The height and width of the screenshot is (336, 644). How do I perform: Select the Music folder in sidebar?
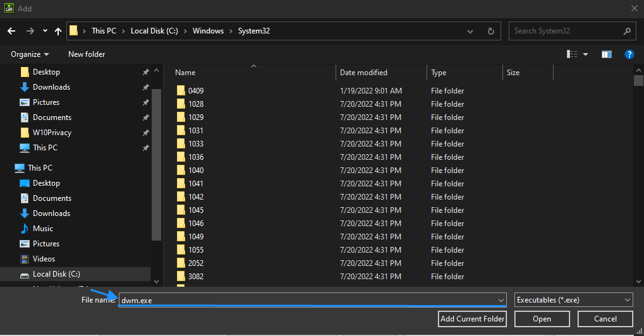42,229
